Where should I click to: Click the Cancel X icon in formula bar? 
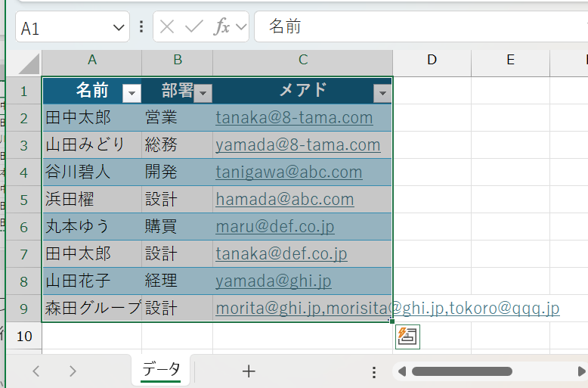click(168, 27)
